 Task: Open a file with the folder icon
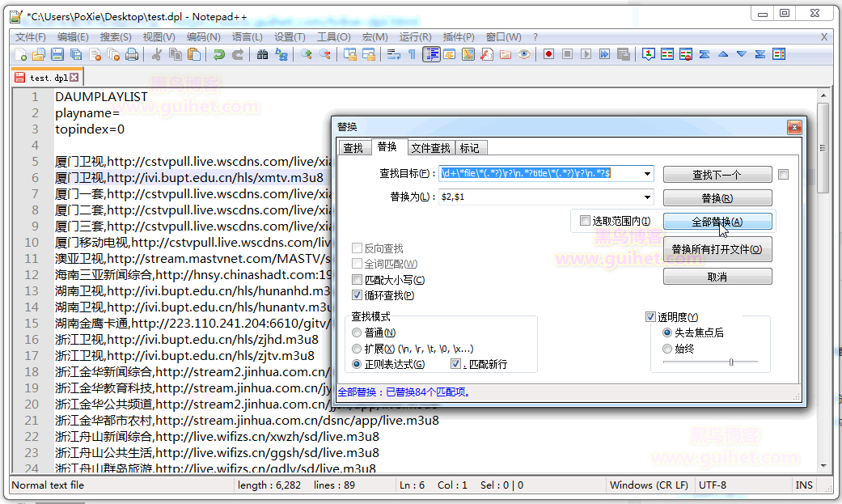tap(39, 54)
